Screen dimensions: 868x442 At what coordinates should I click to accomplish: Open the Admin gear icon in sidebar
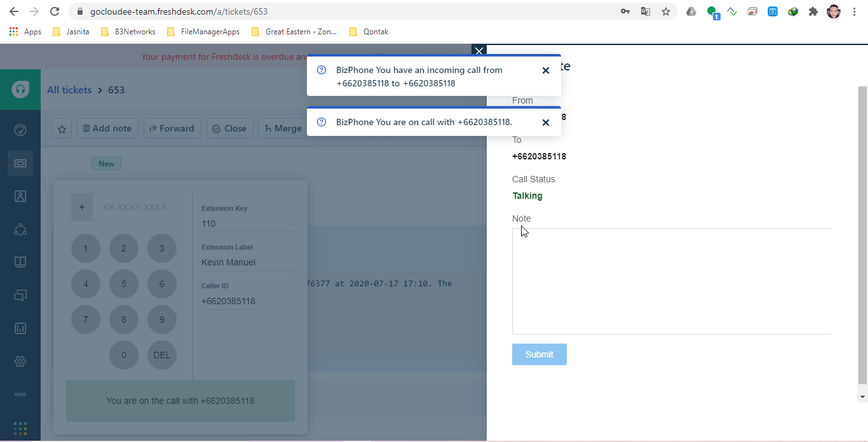tap(20, 361)
